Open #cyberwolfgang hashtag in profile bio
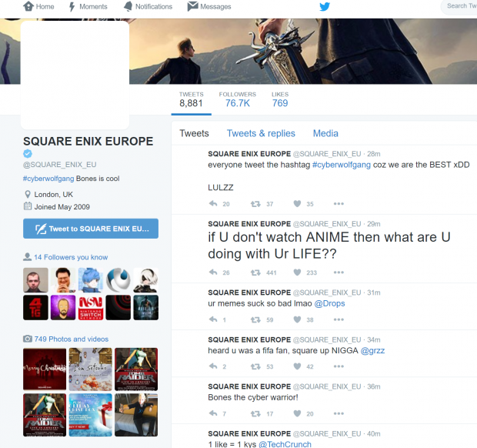Image resolution: width=477 pixels, height=448 pixels. (x=48, y=179)
